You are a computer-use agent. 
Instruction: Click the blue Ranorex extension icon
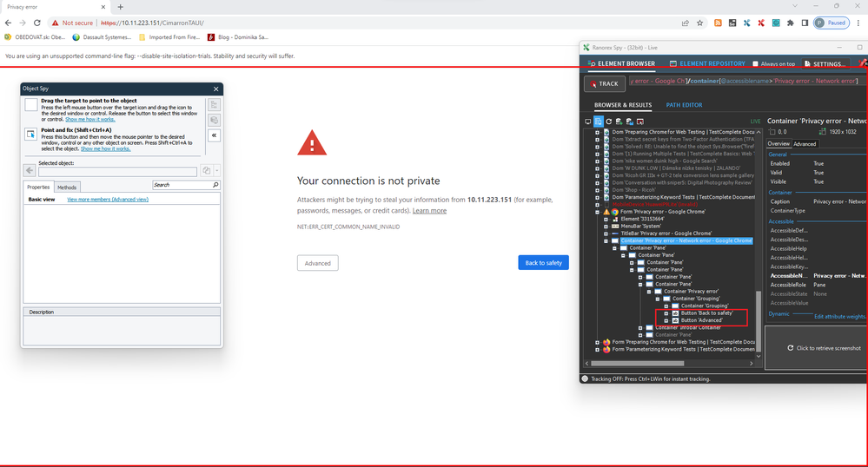pyautogui.click(x=746, y=23)
